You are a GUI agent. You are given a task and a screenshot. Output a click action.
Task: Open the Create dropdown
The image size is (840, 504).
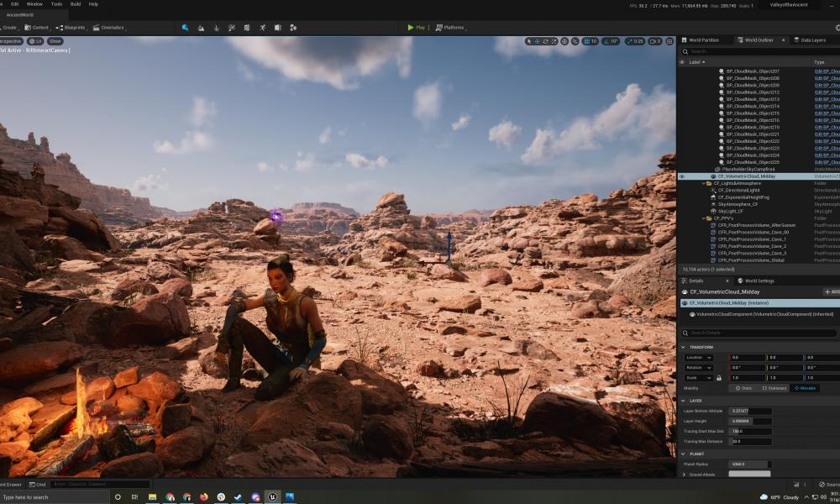9,28
